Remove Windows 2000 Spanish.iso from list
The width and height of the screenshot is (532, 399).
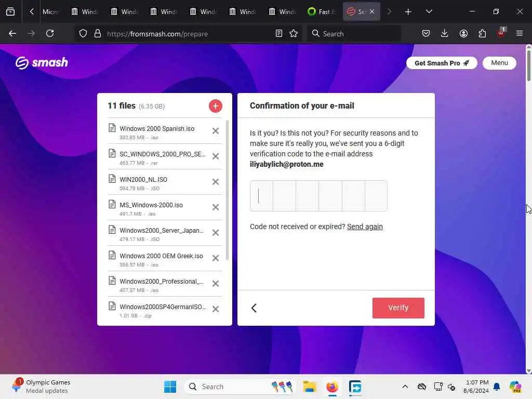click(216, 130)
